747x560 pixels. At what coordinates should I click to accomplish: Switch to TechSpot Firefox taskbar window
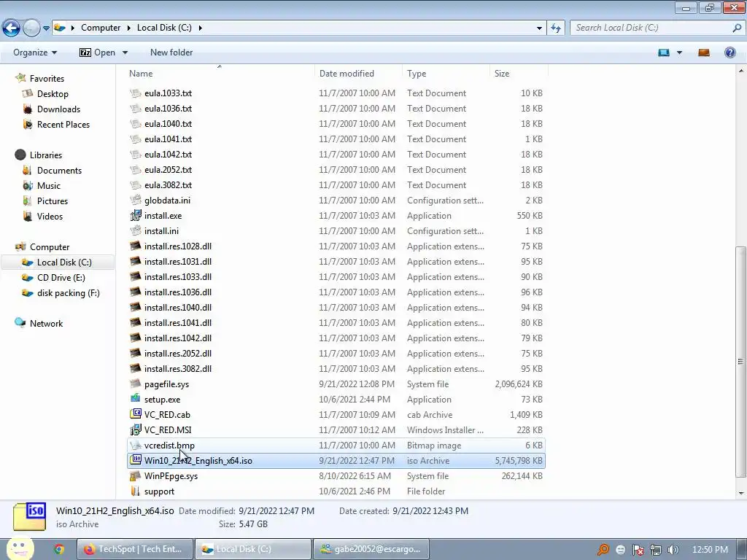click(135, 549)
